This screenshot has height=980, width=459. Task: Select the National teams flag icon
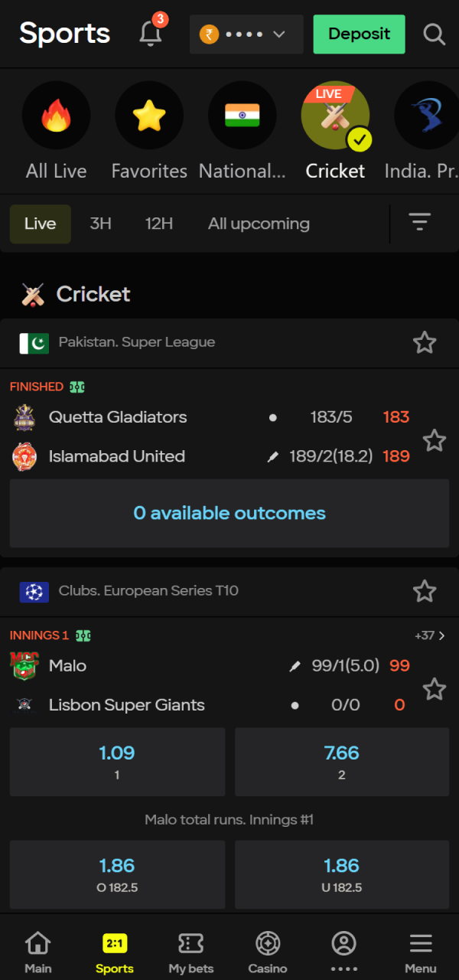(243, 115)
